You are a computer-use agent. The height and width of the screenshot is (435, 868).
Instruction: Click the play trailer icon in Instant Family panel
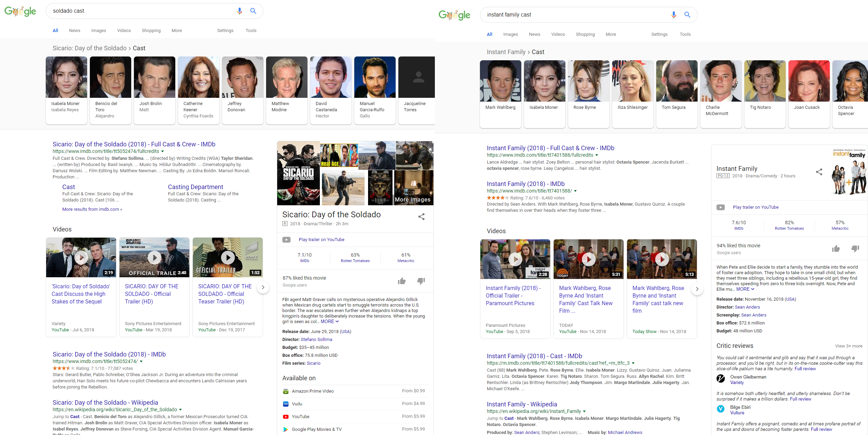pos(721,207)
